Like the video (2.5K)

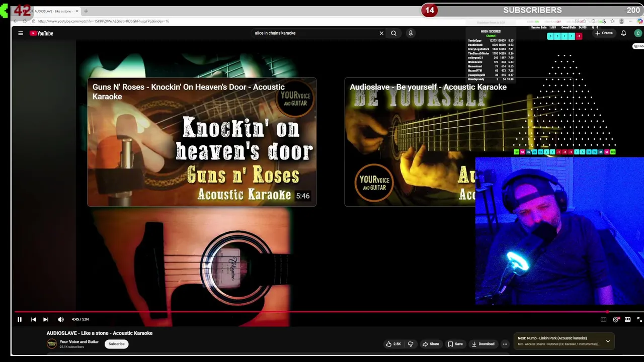[x=393, y=344]
